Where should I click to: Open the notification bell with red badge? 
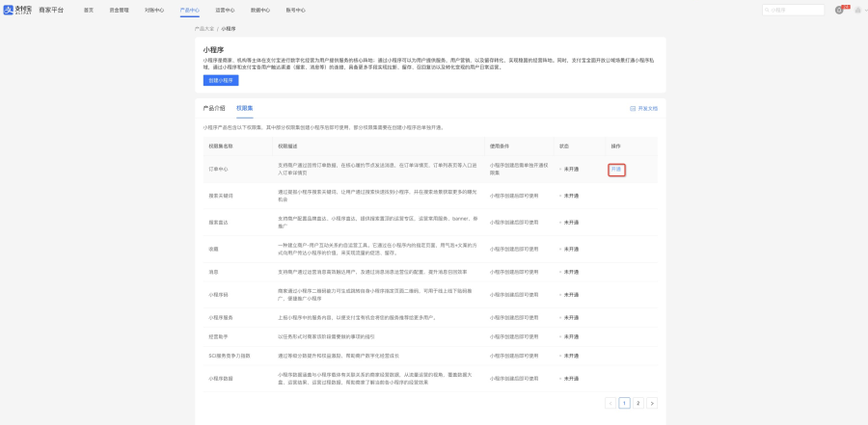click(839, 10)
